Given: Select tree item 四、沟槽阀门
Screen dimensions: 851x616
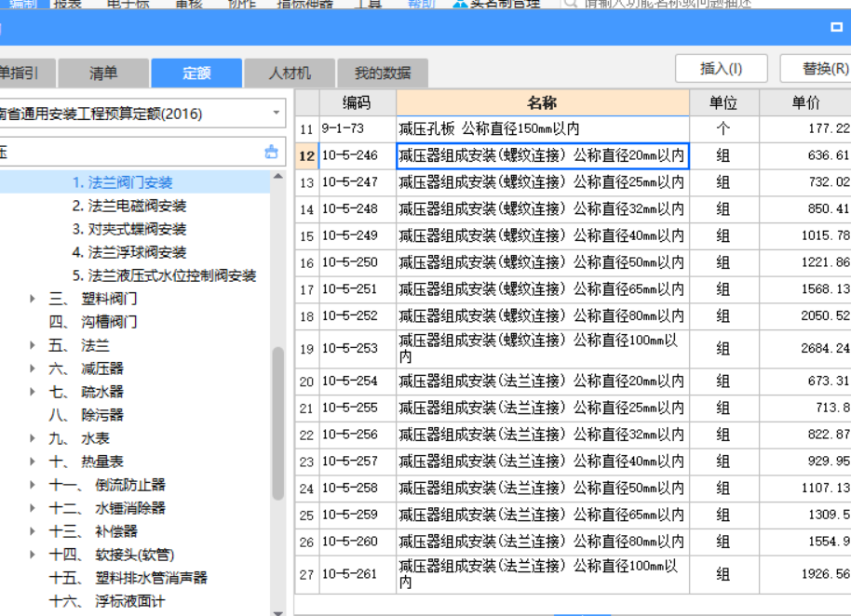Looking at the screenshot, I should tap(93, 322).
